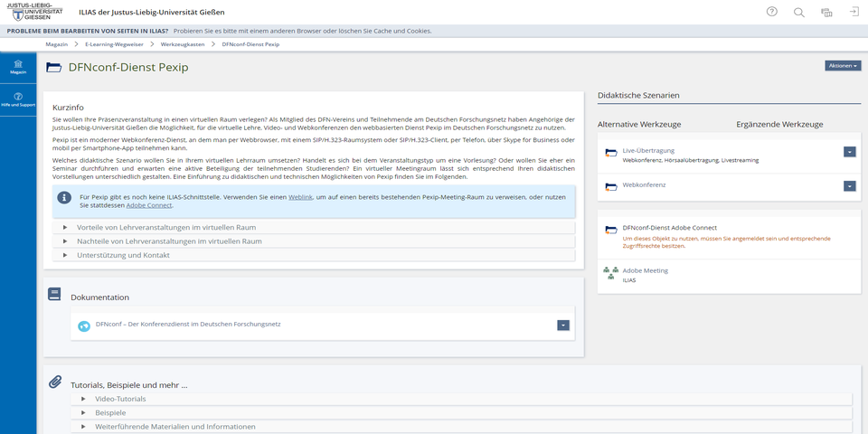Click Didaktische Szenarien heading
The image size is (868, 434).
pos(639,95)
